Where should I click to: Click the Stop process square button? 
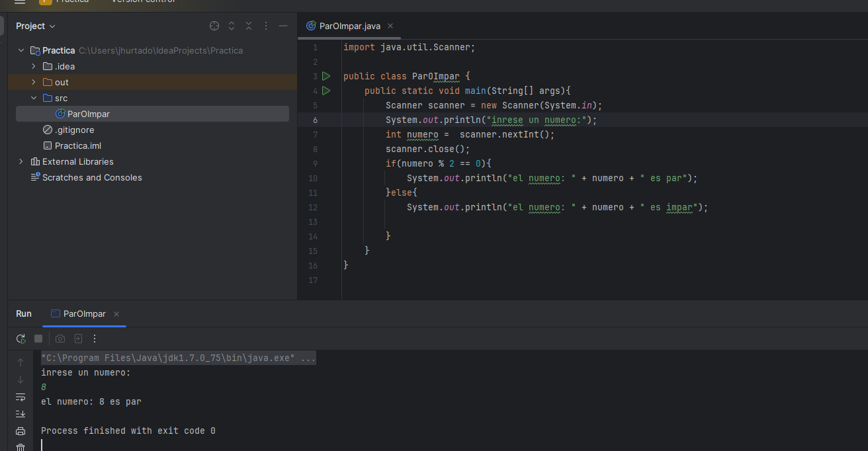pyautogui.click(x=38, y=339)
